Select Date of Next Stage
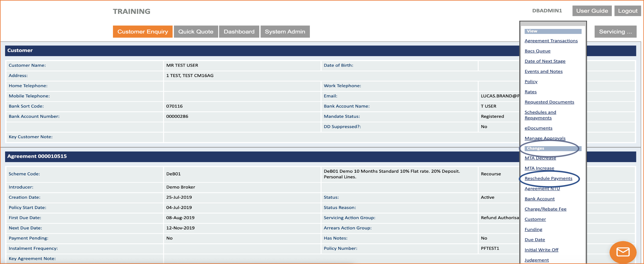Viewport: 644px width, 264px height. (x=545, y=61)
